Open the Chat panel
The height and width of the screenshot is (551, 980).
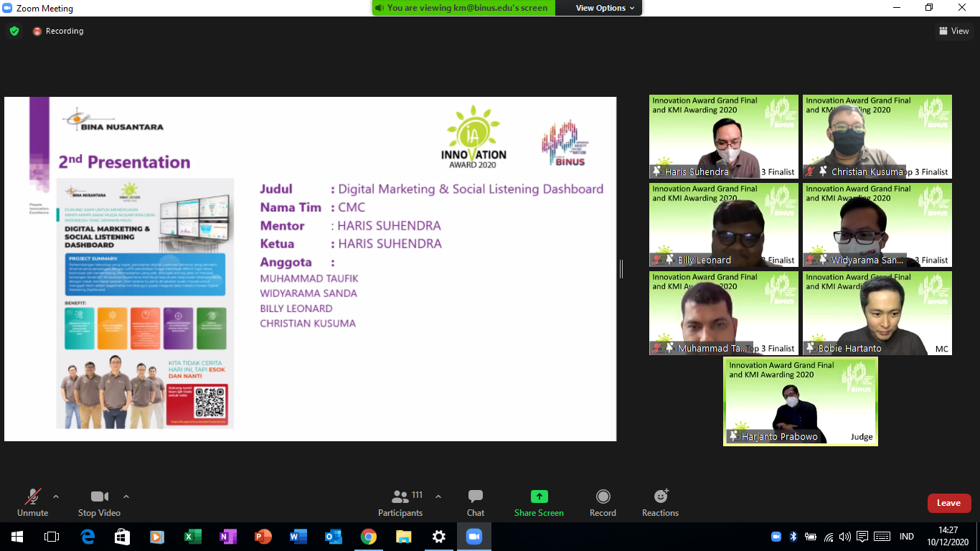(x=476, y=502)
